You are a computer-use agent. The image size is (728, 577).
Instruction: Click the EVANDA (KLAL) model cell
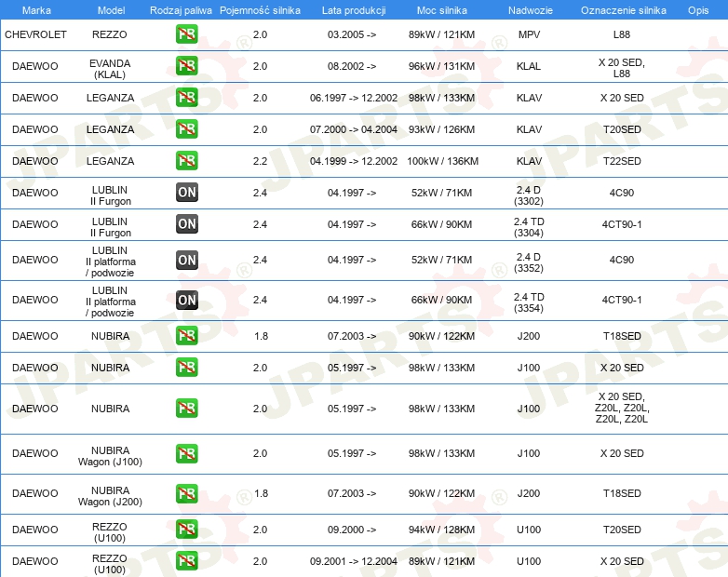[x=110, y=69]
